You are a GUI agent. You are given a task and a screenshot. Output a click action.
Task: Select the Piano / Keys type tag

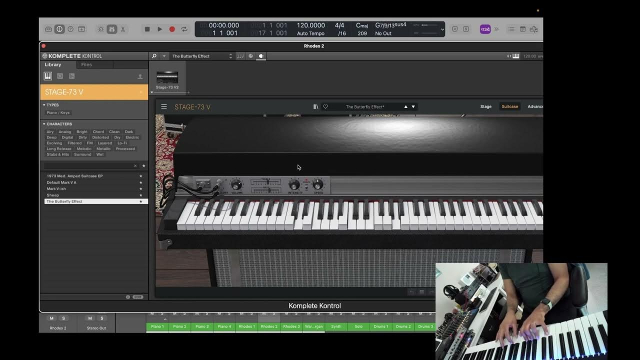coord(58,113)
